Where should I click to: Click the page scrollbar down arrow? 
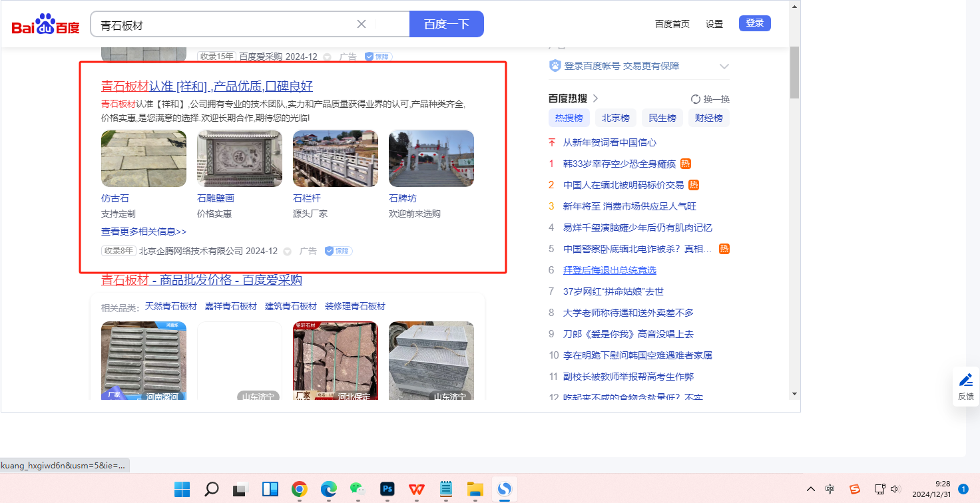click(794, 394)
